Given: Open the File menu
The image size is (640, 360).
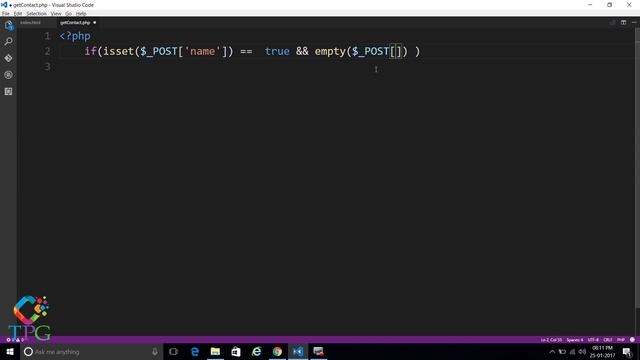Looking at the screenshot, I should pos(6,13).
